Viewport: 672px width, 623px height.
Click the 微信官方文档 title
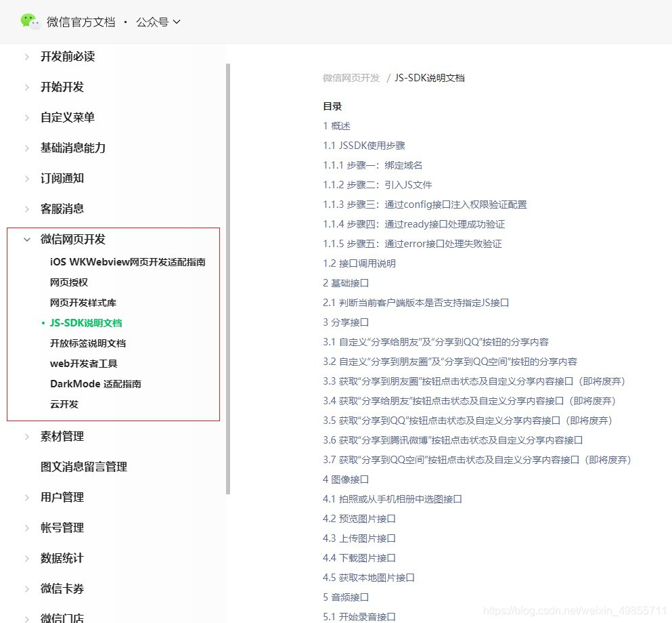pos(81,22)
